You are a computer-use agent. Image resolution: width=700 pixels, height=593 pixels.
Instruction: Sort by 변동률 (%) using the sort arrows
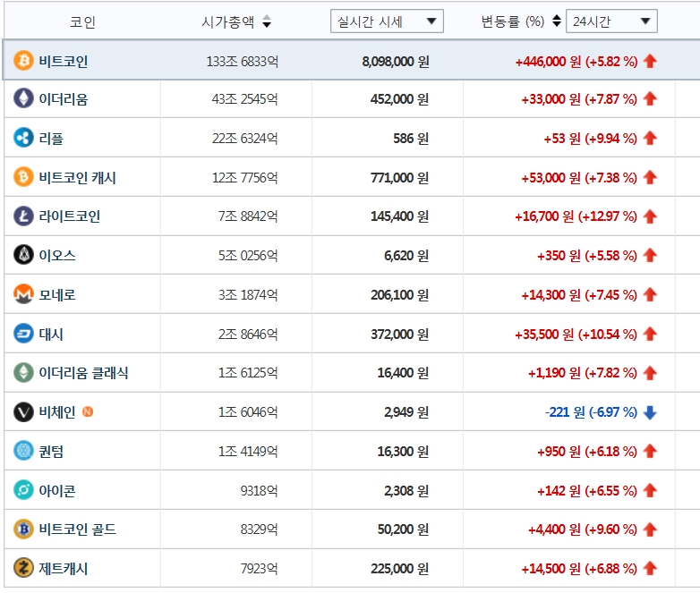pyautogui.click(x=557, y=21)
